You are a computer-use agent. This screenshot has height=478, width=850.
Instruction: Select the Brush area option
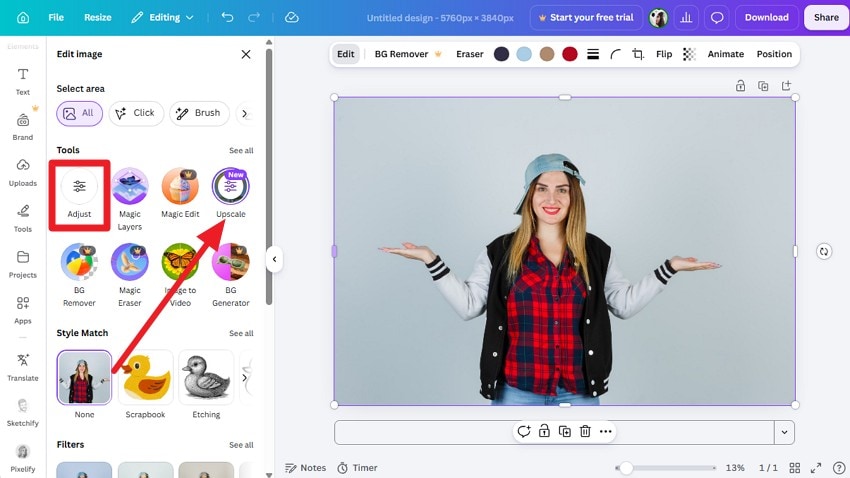click(x=199, y=113)
